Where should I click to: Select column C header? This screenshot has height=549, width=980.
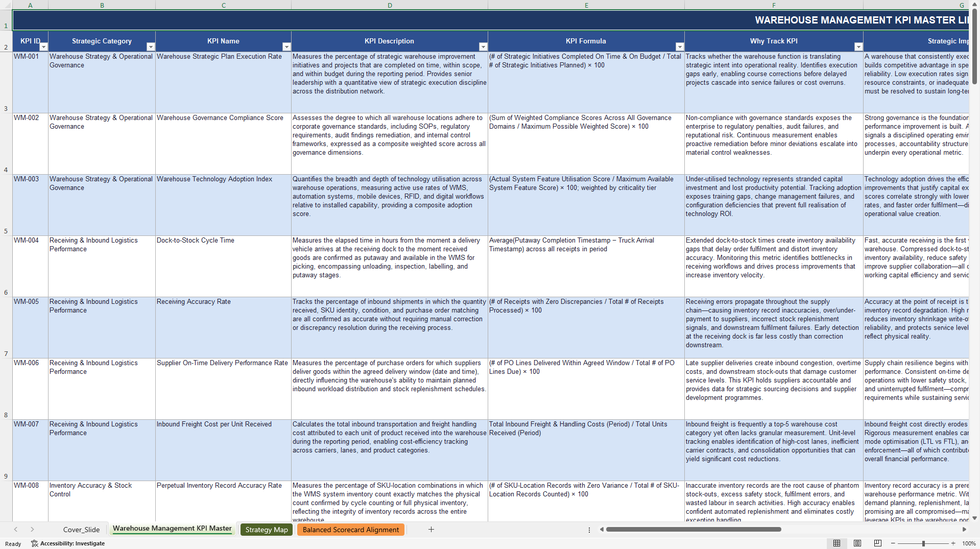(224, 5)
